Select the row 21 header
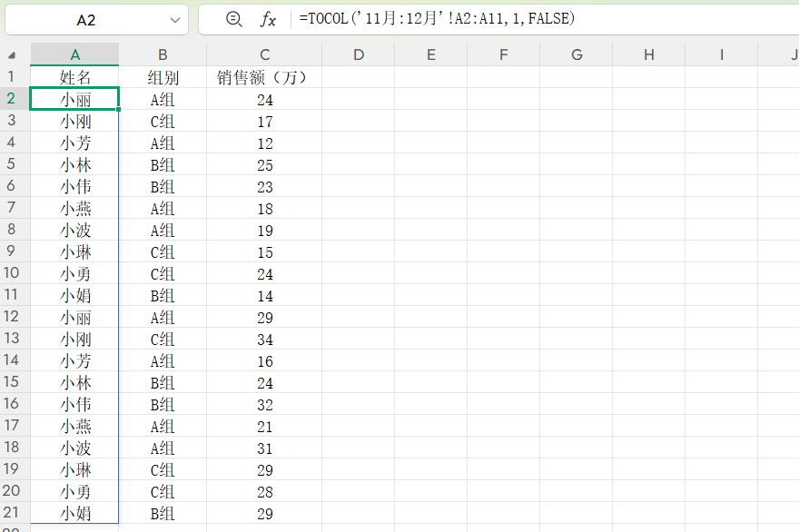Image resolution: width=799 pixels, height=532 pixels. click(12, 513)
